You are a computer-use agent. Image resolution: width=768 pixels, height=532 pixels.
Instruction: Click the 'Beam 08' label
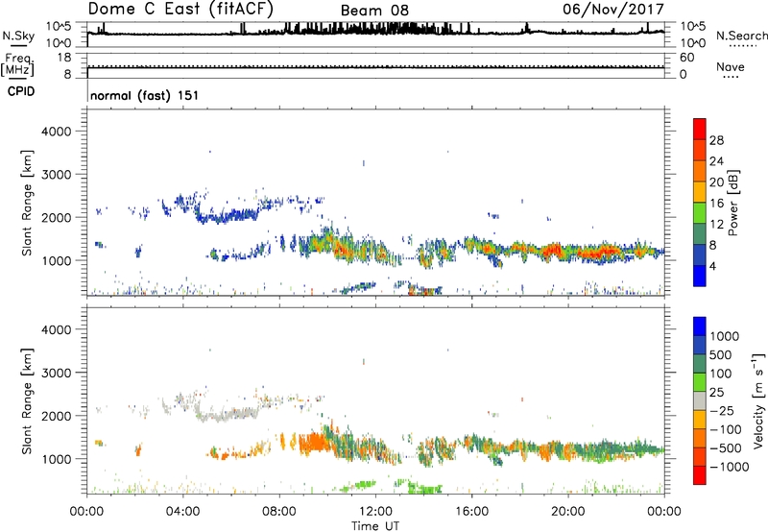(x=374, y=11)
